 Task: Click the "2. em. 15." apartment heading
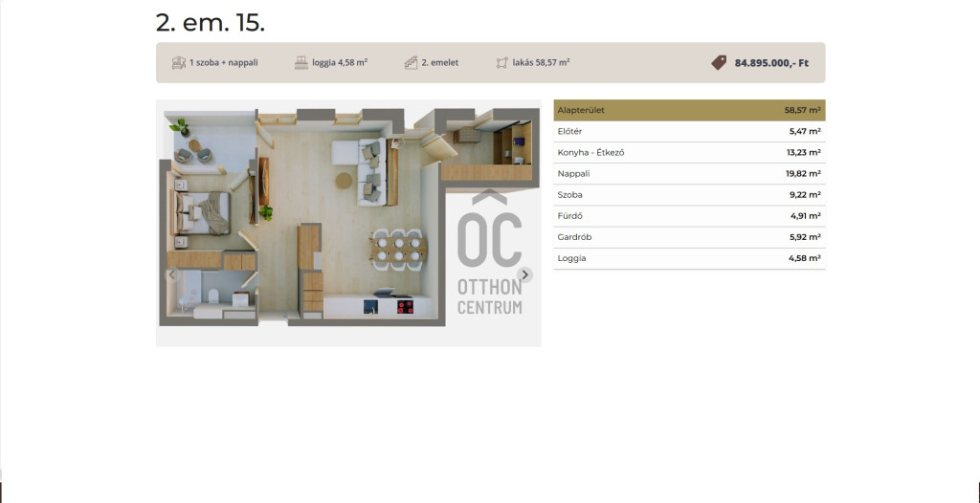[211, 23]
